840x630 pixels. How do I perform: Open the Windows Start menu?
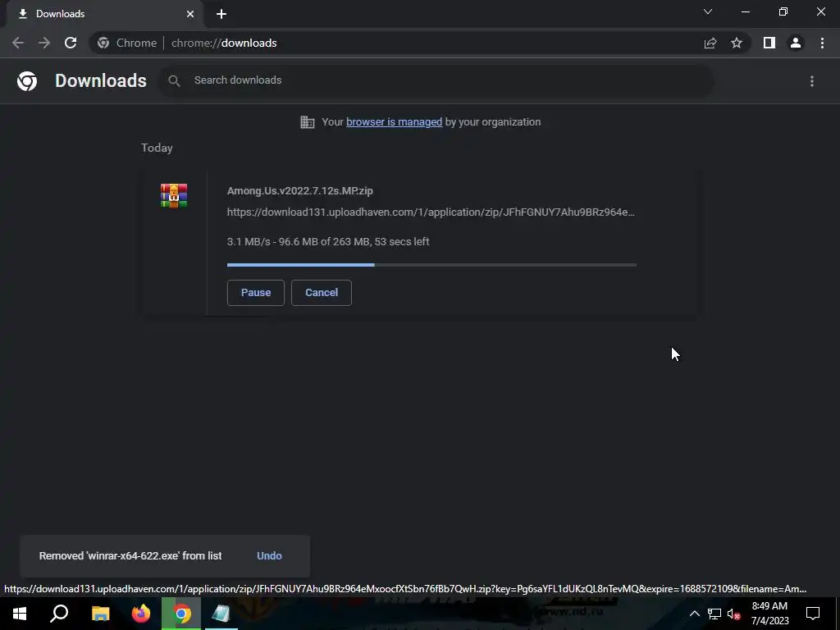point(20,614)
